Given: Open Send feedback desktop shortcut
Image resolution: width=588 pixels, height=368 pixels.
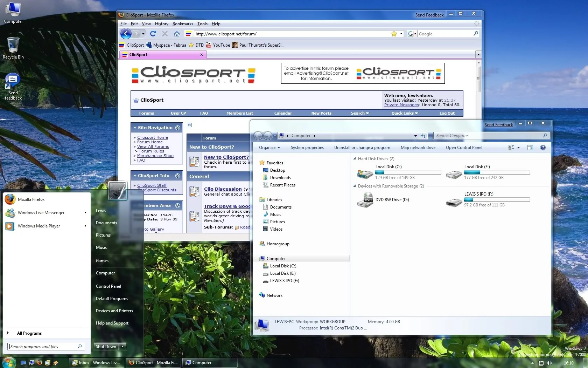Looking at the screenshot, I should (13, 87).
